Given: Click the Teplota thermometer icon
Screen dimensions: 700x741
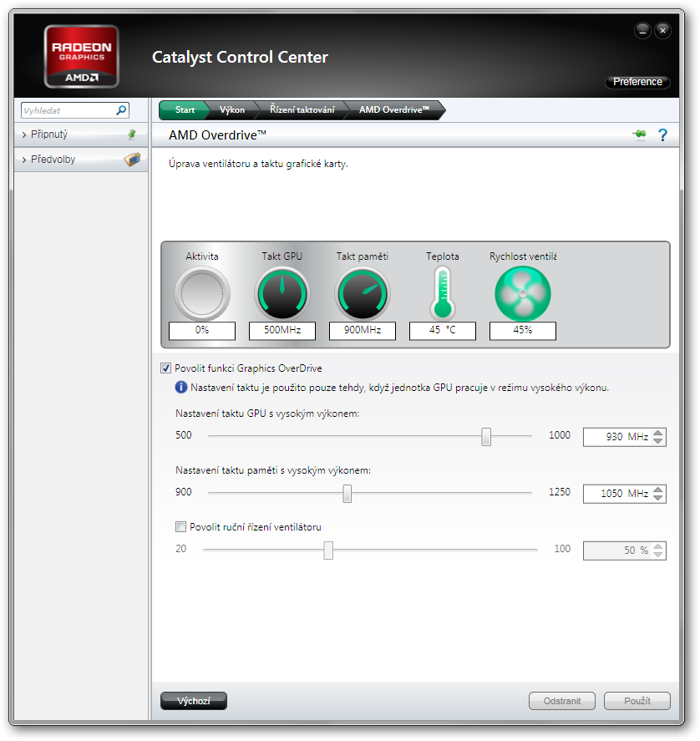Looking at the screenshot, I should pos(443,293).
